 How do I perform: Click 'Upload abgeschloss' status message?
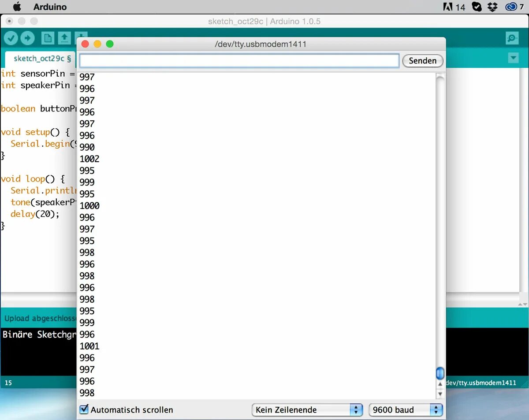point(41,318)
